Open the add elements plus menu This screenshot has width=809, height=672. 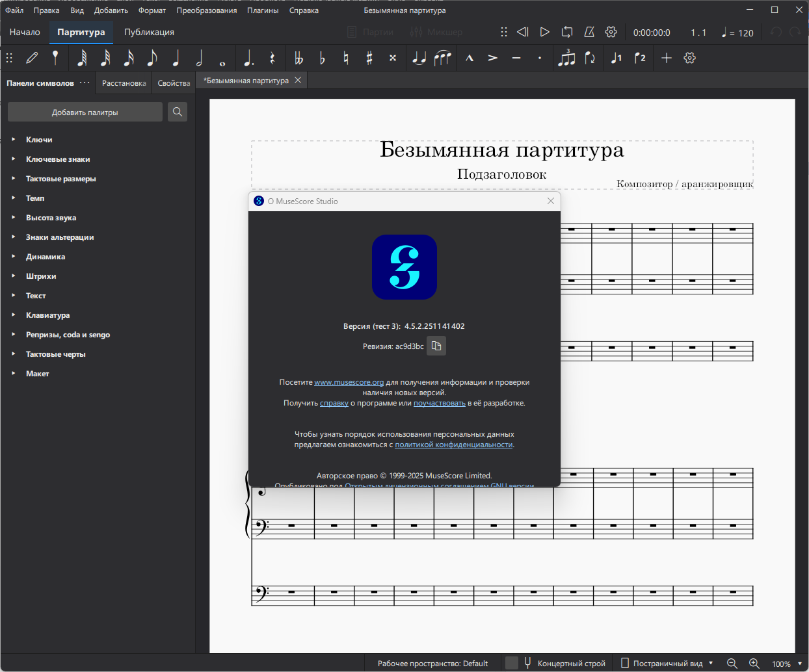point(667,58)
